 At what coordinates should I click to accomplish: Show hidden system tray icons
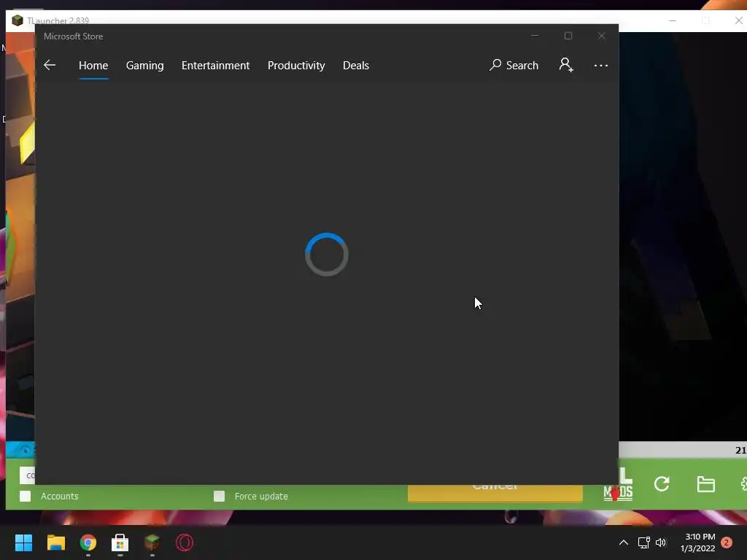point(623,542)
